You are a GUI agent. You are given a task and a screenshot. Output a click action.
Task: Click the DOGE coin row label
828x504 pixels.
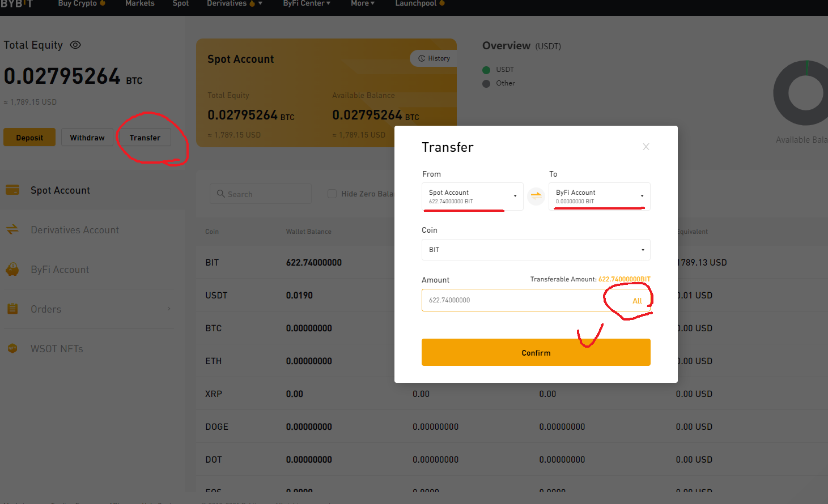tap(216, 427)
